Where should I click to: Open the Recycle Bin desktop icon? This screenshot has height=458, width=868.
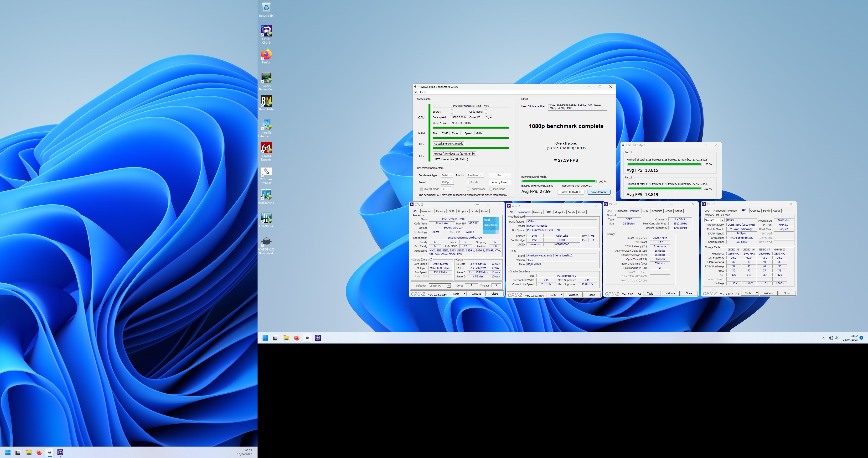coord(266,10)
